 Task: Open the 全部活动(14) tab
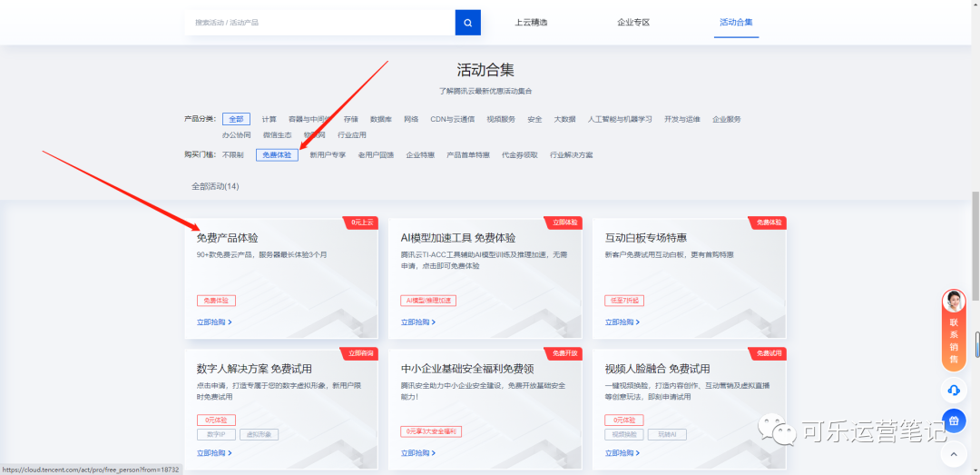215,186
